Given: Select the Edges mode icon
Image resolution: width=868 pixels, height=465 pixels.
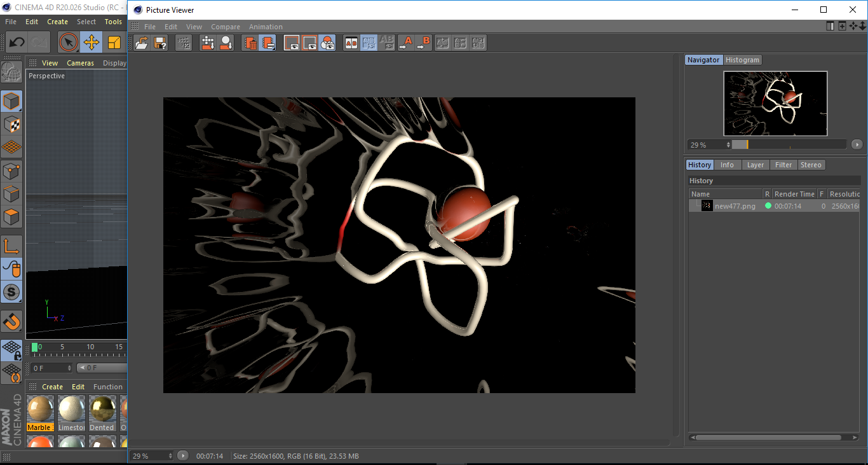Looking at the screenshot, I should pyautogui.click(x=11, y=193).
